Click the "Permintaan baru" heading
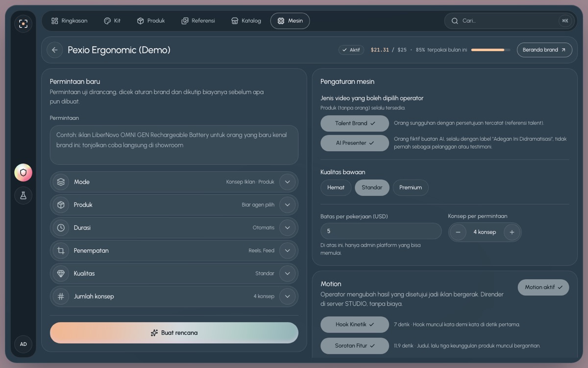 click(x=75, y=81)
